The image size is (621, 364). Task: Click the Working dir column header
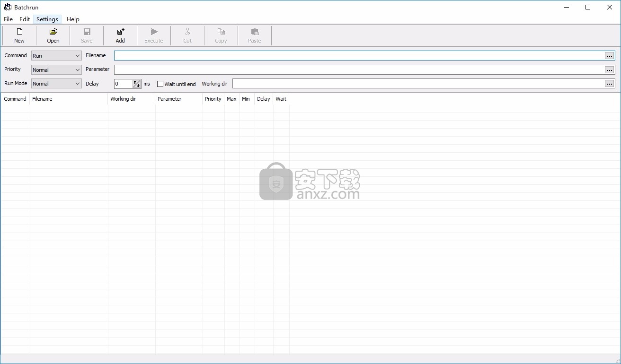(x=132, y=99)
